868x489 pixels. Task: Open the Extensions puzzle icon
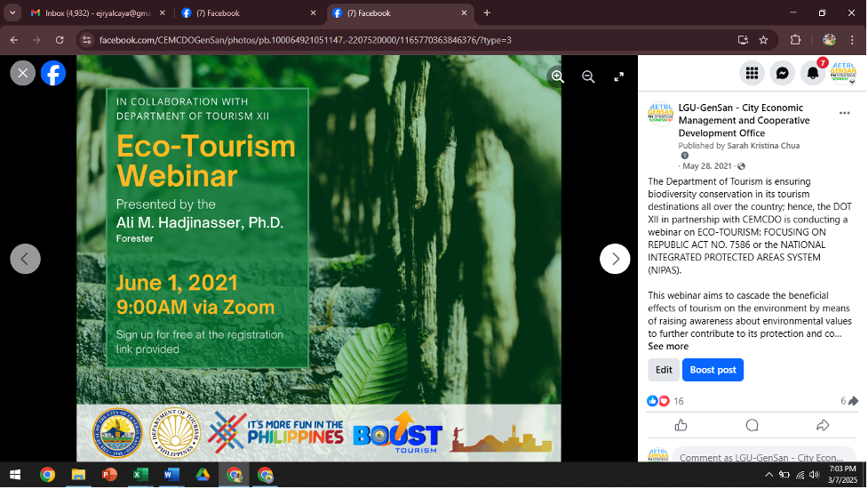point(795,40)
